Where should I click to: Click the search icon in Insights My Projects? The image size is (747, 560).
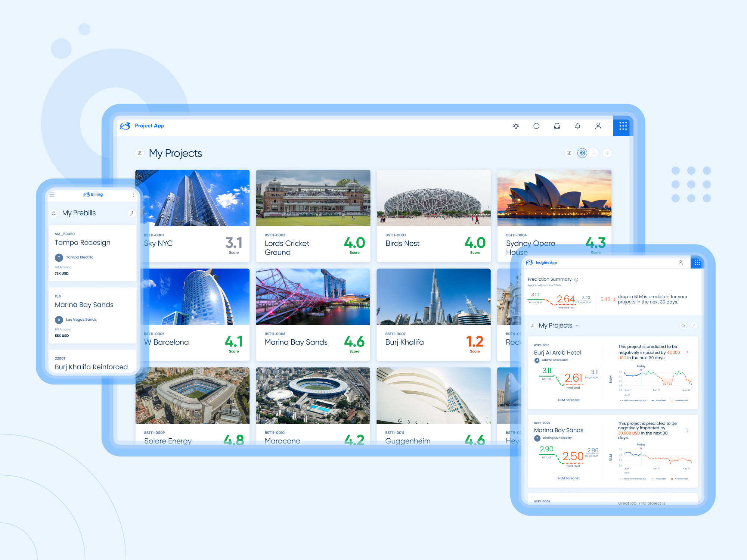point(683,326)
